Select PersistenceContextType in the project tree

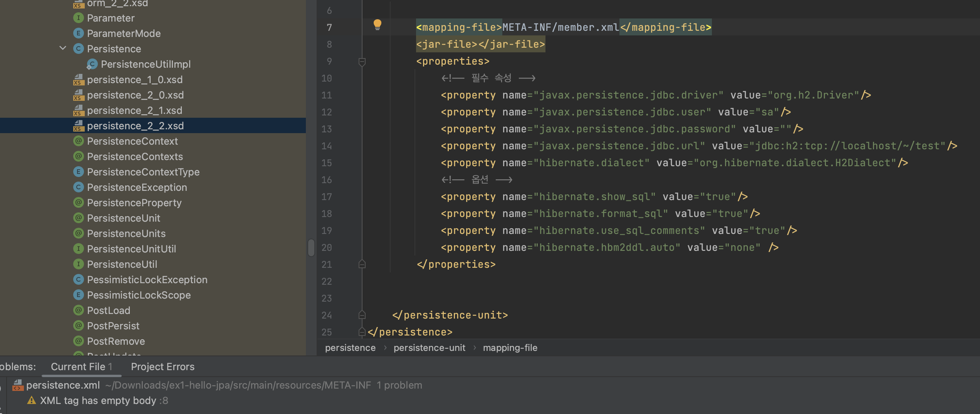point(143,172)
